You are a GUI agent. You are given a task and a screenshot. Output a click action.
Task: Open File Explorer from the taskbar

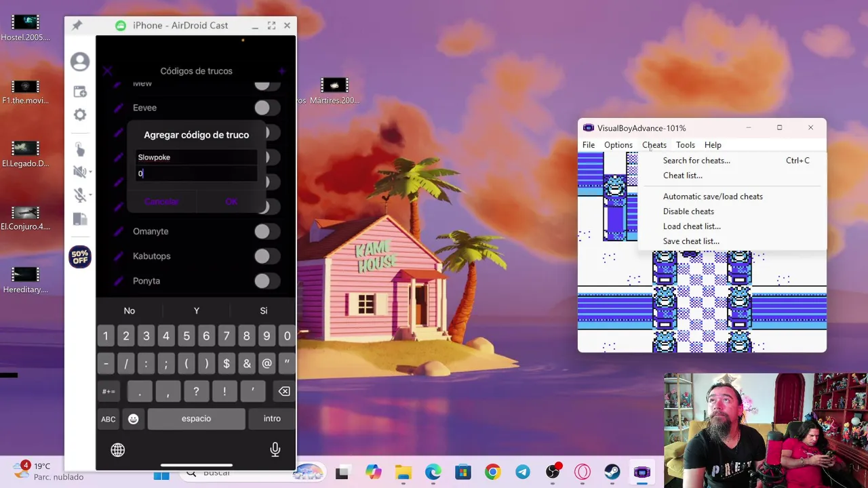[403, 472]
